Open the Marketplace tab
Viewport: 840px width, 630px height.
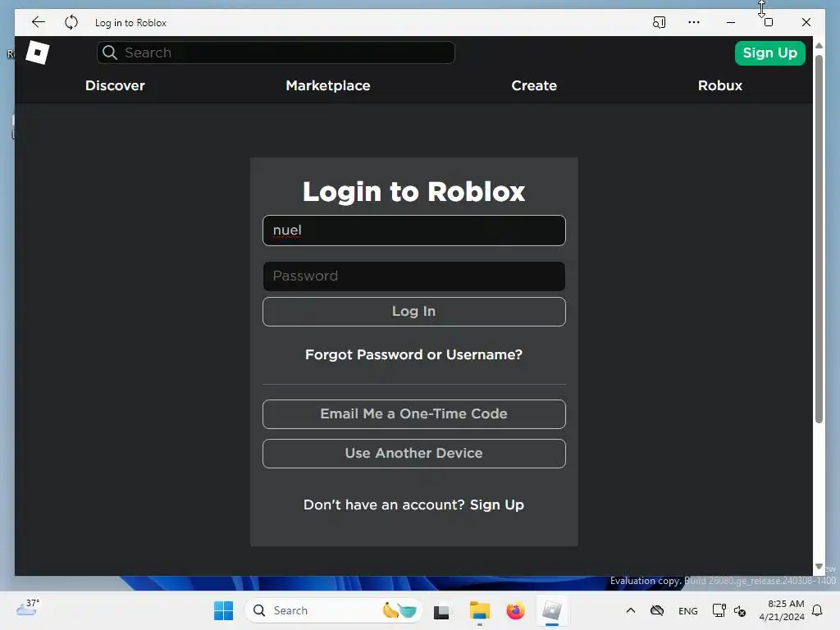(328, 85)
